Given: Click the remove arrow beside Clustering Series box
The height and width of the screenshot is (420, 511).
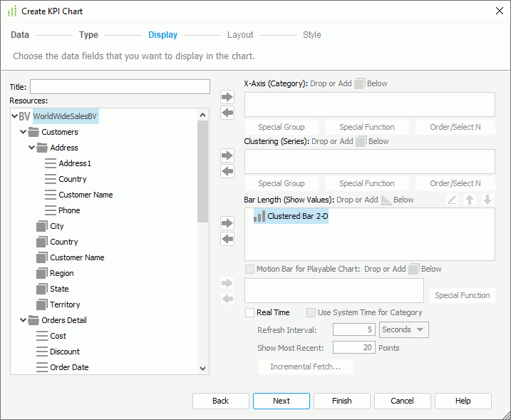Looking at the screenshot, I should click(x=227, y=171).
